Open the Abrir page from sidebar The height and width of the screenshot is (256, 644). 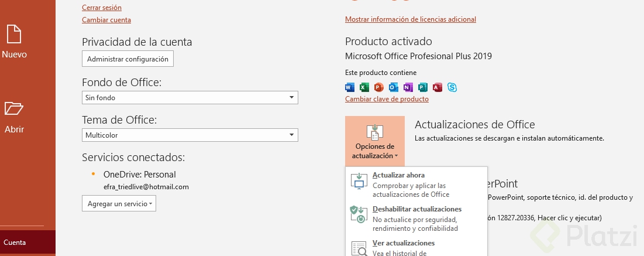14,115
